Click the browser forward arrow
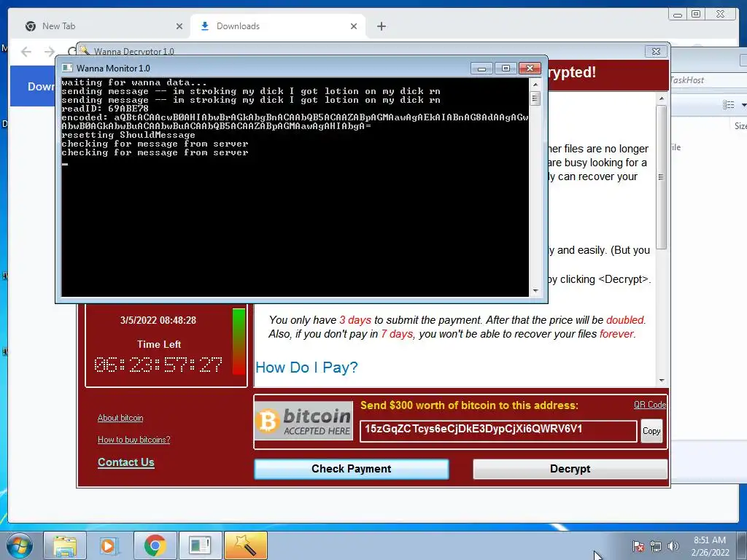Viewport: 747px width, 560px height. [50, 52]
